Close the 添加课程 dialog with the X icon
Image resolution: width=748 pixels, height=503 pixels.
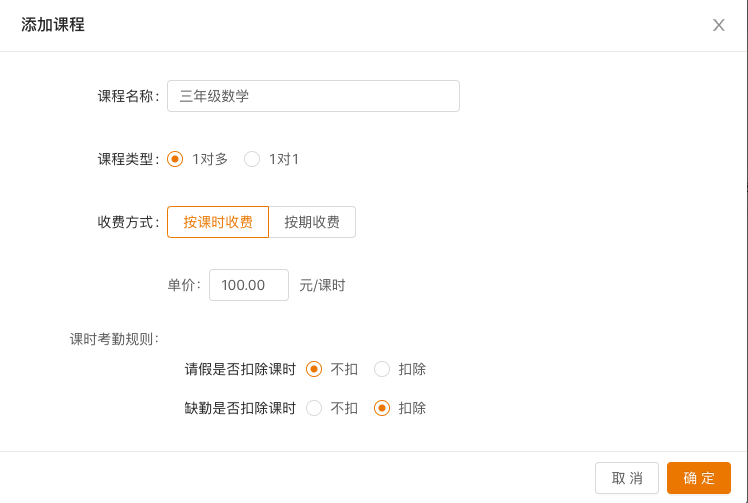click(718, 25)
